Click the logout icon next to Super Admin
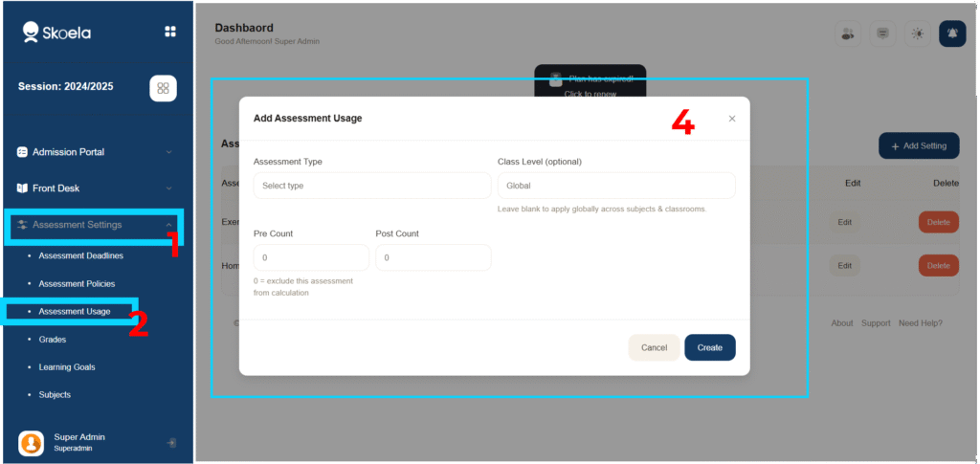The width and height of the screenshot is (980, 464). click(170, 443)
